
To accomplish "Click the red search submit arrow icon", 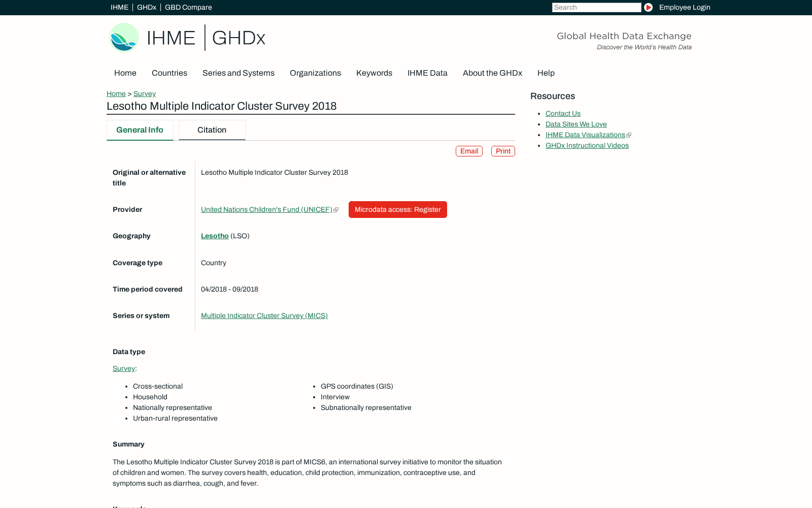I will pos(648,8).
